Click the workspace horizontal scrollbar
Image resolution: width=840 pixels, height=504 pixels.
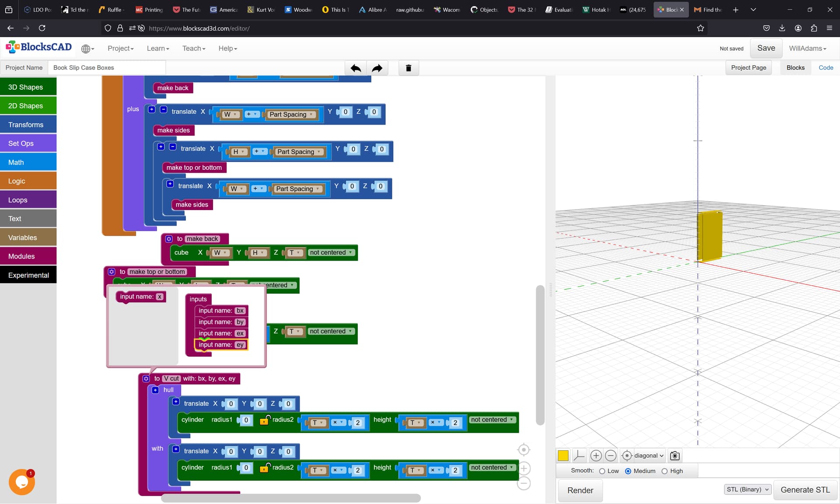tap(291, 498)
